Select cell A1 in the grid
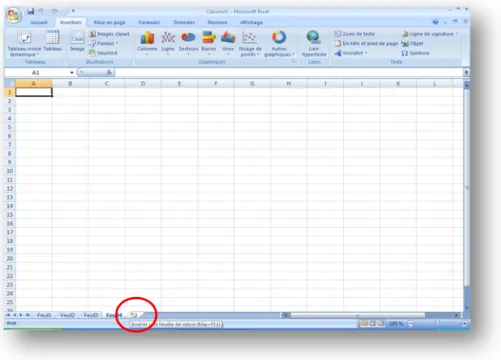The image size is (501, 360). coord(34,92)
